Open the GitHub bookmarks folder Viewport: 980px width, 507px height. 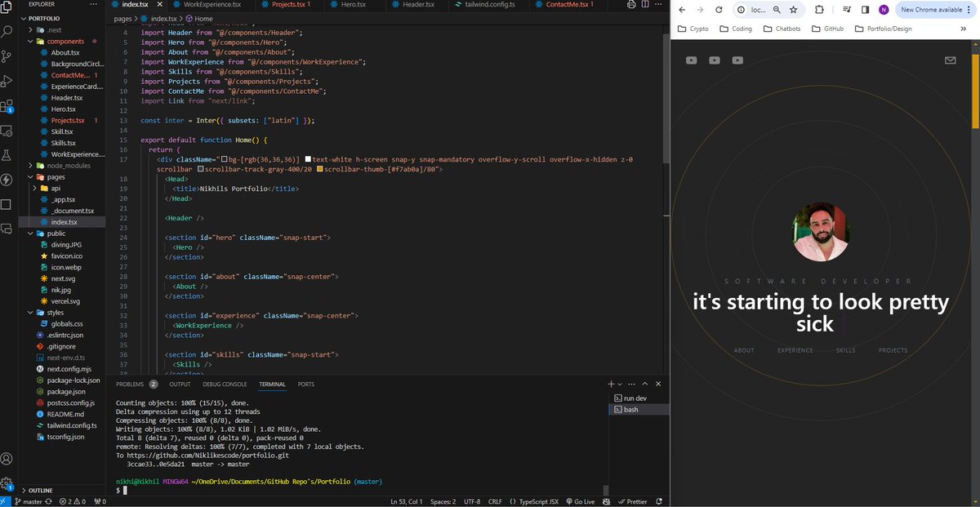828,29
